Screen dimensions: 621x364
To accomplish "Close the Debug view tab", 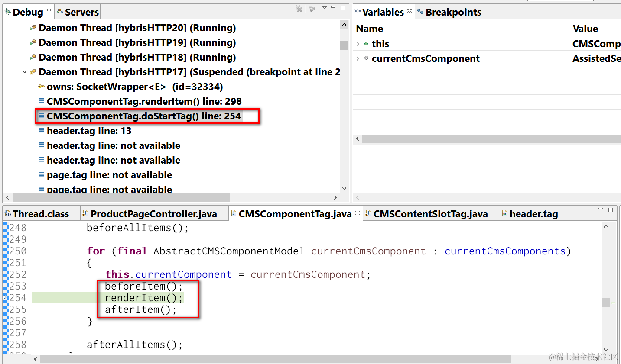I will [49, 11].
